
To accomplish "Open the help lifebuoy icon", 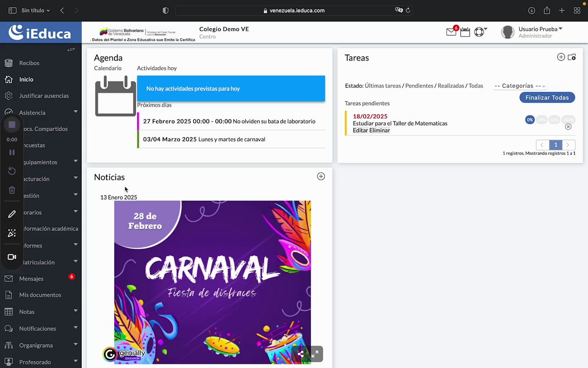I will pos(479,32).
